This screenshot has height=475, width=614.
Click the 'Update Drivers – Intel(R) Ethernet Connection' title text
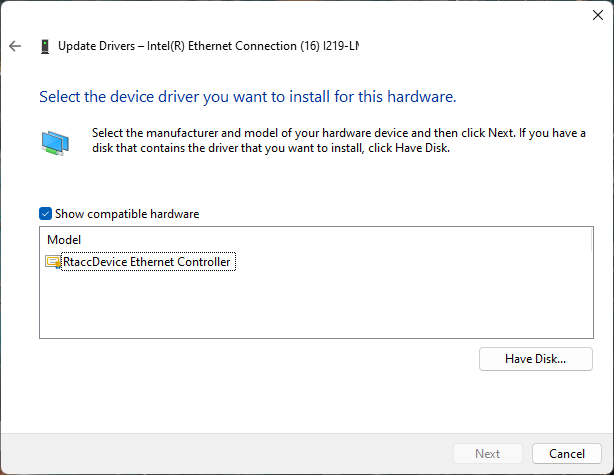click(x=200, y=46)
